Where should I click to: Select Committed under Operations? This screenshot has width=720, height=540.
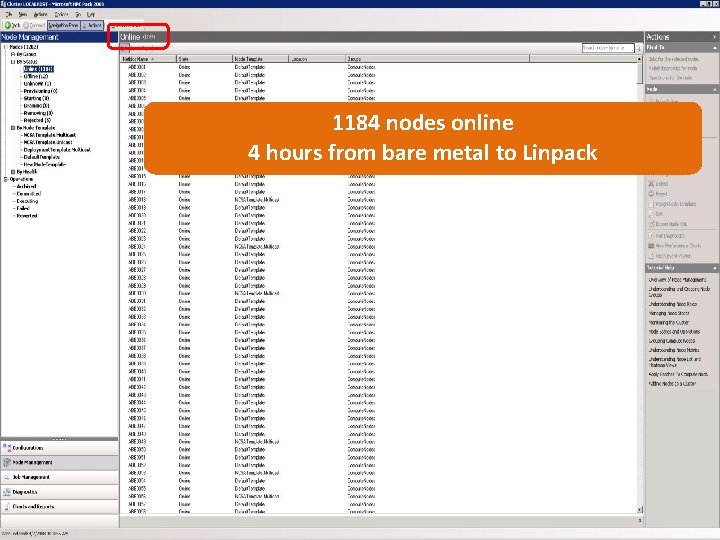point(29,194)
